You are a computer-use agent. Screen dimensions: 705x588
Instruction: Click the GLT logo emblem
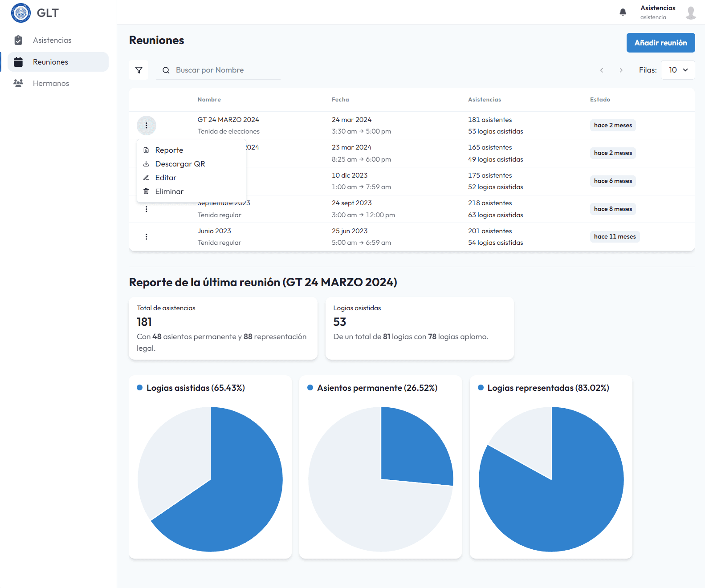click(x=21, y=13)
